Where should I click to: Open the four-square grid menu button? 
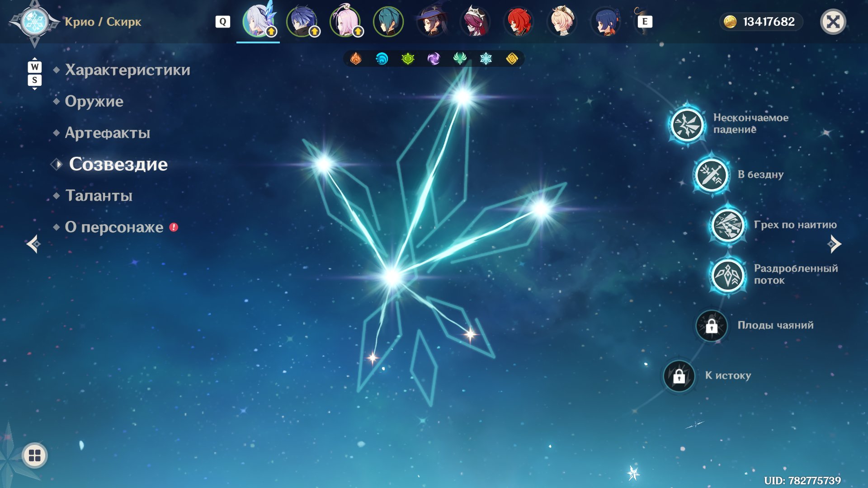click(35, 455)
